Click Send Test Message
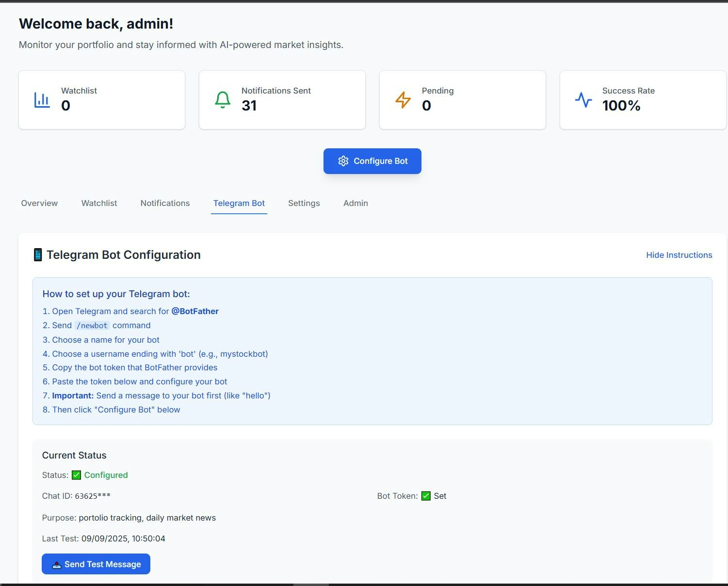Screen dimensions: 728x586 (96, 564)
